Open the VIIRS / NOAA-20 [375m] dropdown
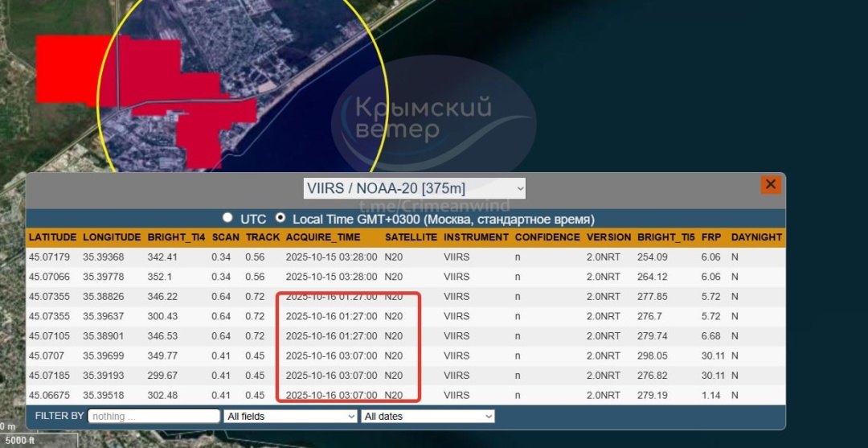 (415, 188)
